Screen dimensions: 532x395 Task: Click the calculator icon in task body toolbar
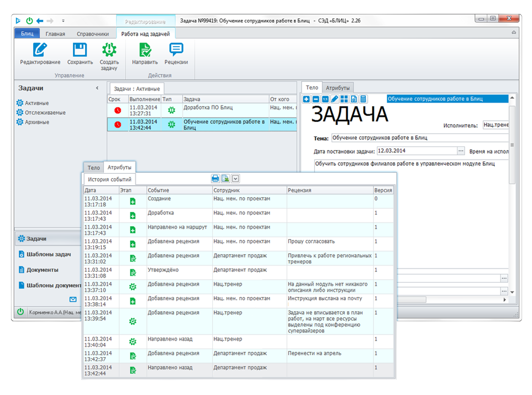(x=363, y=99)
